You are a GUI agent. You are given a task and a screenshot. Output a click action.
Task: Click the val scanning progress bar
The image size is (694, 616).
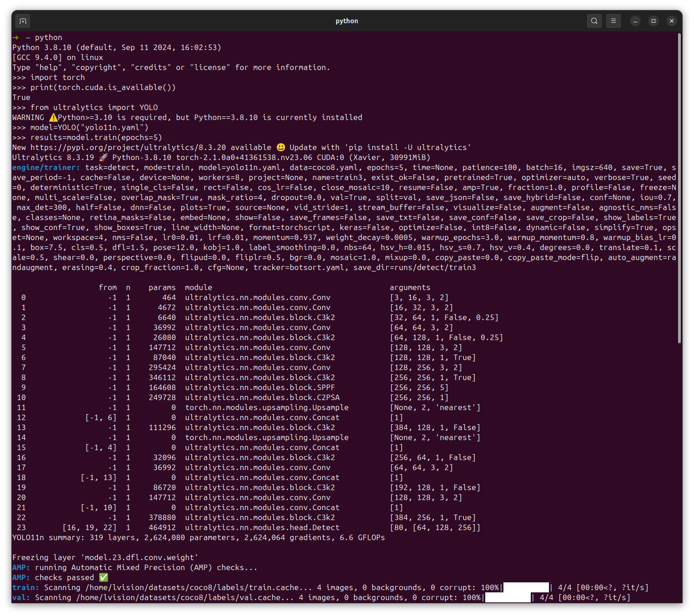pos(508,597)
